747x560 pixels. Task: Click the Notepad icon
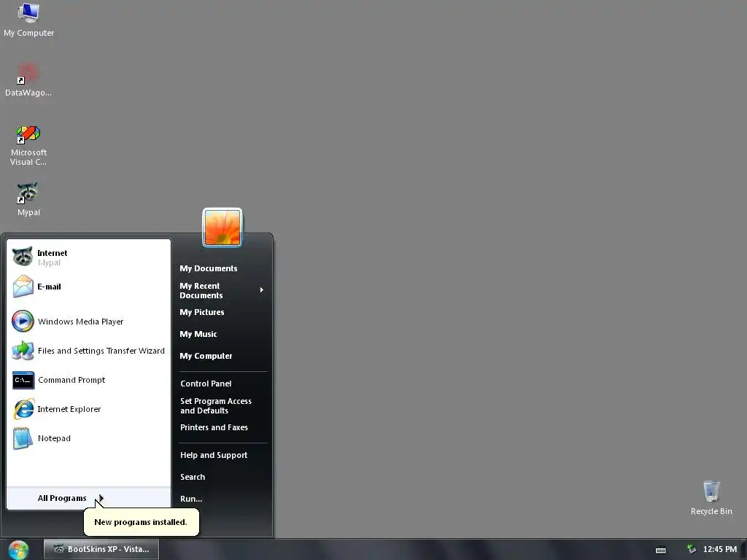click(x=23, y=438)
